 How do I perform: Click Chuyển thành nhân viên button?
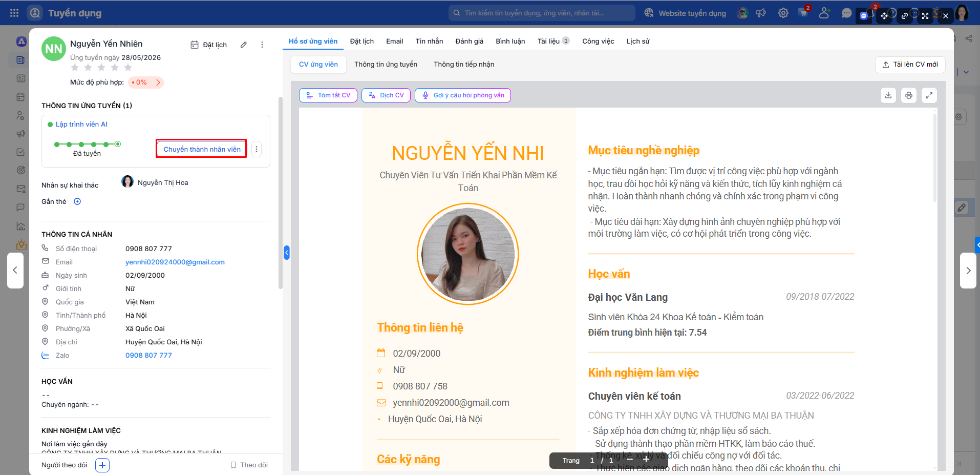[202, 149]
